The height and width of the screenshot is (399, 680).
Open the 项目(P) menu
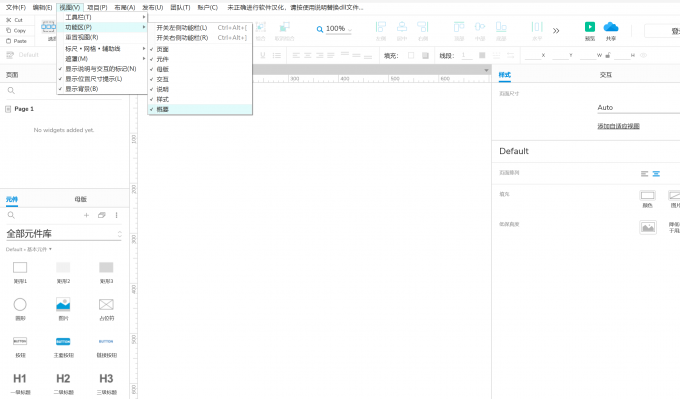coord(97,7)
